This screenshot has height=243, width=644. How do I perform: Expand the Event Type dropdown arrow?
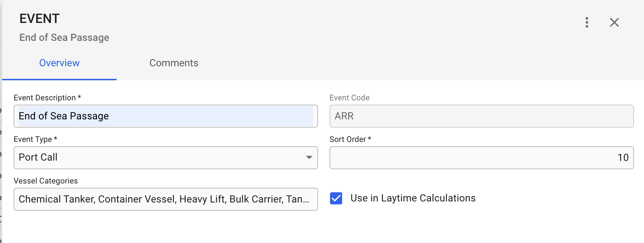point(309,157)
